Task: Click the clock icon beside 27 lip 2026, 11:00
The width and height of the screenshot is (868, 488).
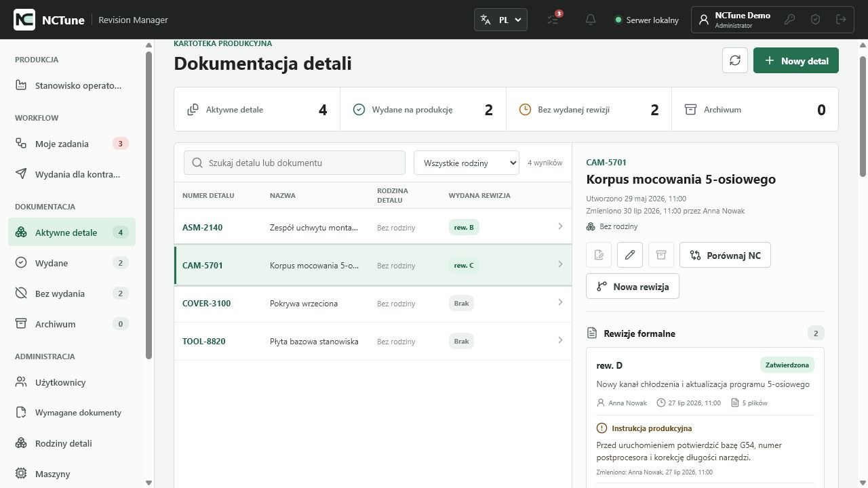Action: point(661,403)
